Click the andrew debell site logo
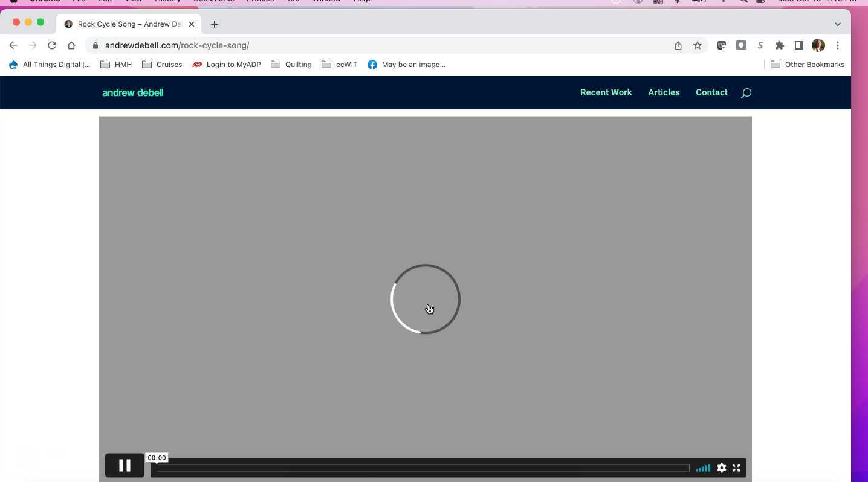The image size is (868, 482). pos(133,92)
